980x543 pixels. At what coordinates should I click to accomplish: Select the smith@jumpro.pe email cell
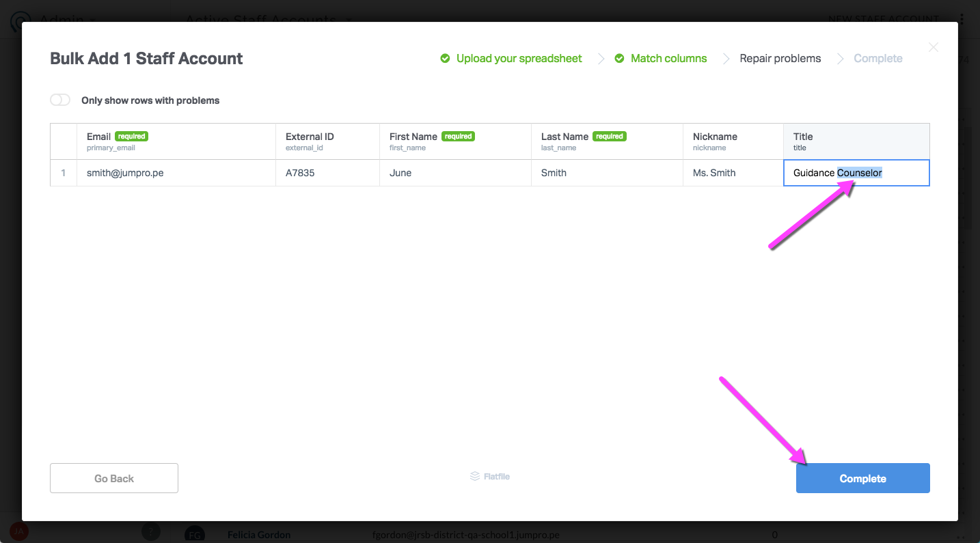(x=176, y=173)
